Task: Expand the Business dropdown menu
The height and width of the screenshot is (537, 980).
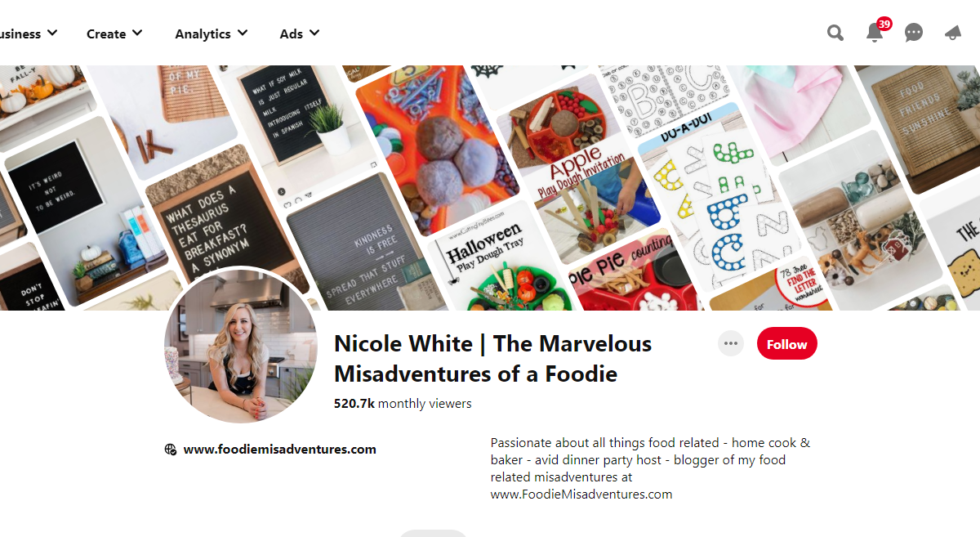Action: point(29,34)
